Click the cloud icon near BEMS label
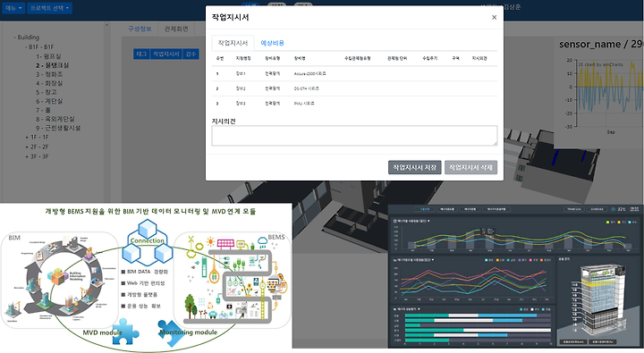The height and width of the screenshot is (353, 644). 262,241
